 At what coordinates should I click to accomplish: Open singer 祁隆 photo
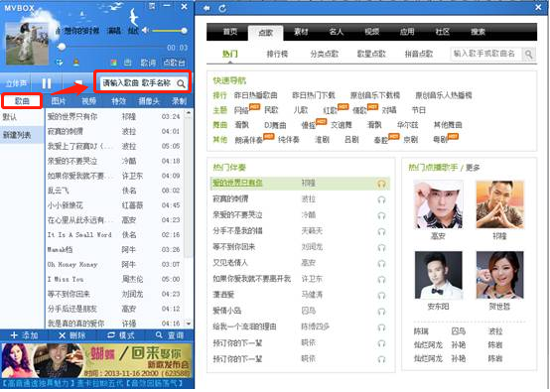[499, 204]
